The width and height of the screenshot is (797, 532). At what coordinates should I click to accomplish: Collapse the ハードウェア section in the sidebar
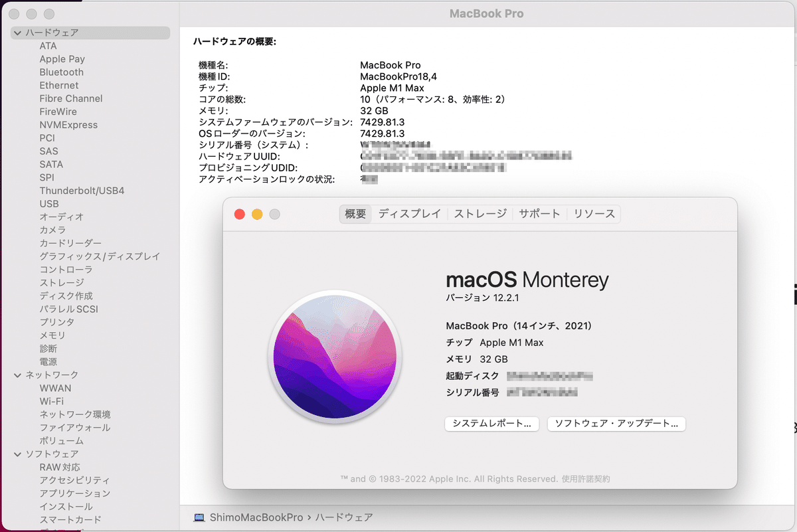(18, 33)
